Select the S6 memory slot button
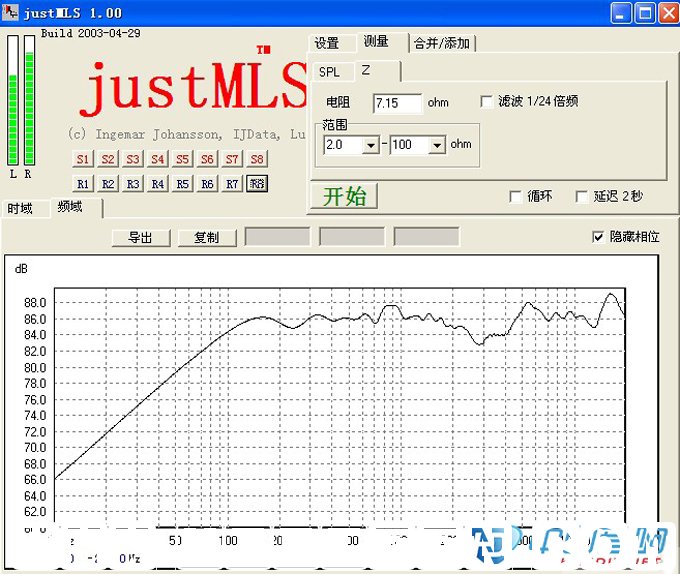Viewport: 680px width, 574px height. pyautogui.click(x=207, y=159)
